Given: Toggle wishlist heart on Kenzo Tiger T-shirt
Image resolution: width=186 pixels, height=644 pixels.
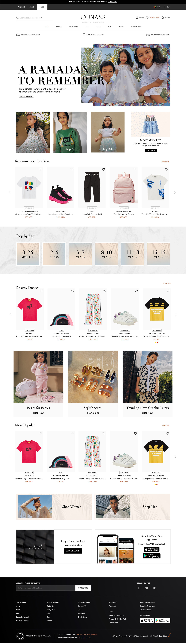Looking at the screenshot, I should pos(166,169).
